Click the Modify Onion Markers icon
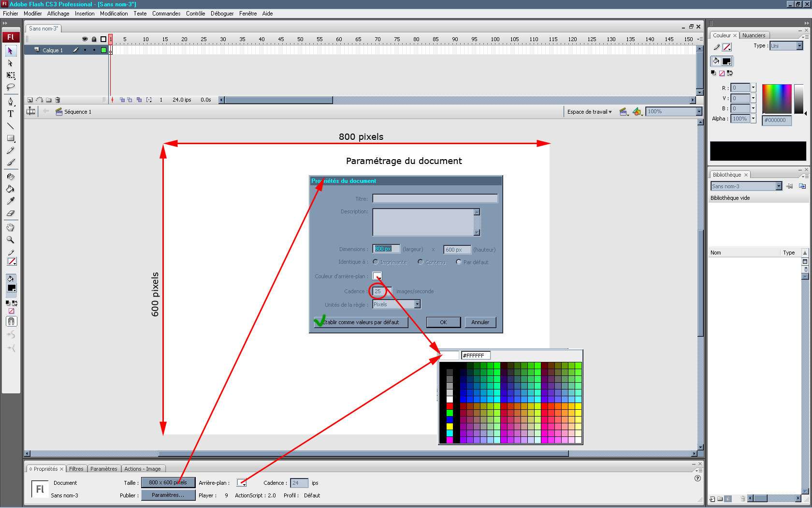812x508 pixels. pyautogui.click(x=149, y=100)
